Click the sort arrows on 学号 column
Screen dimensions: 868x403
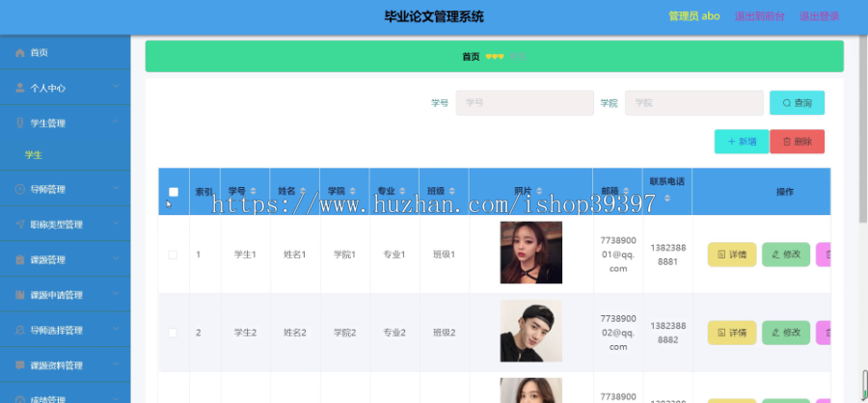253,191
